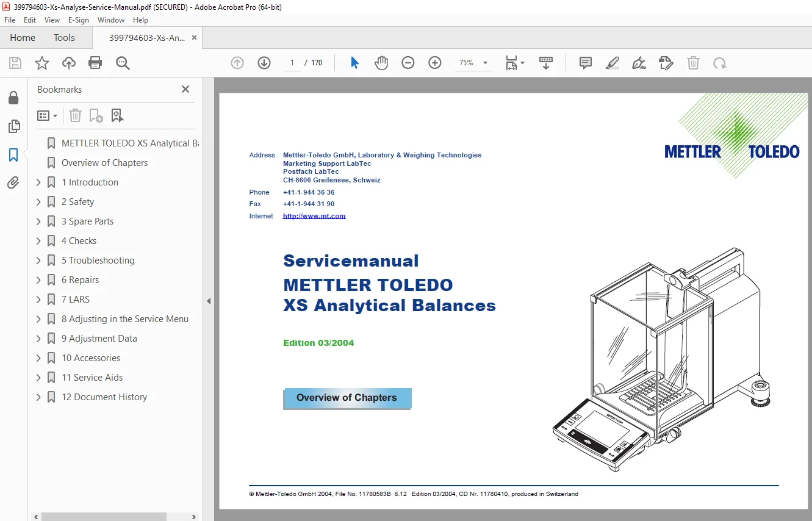Zoom in with the plus icon

tap(435, 63)
